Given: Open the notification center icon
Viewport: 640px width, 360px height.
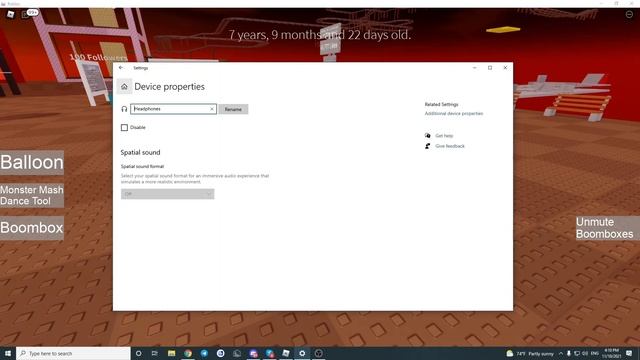Looking at the screenshot, I should point(629,353).
